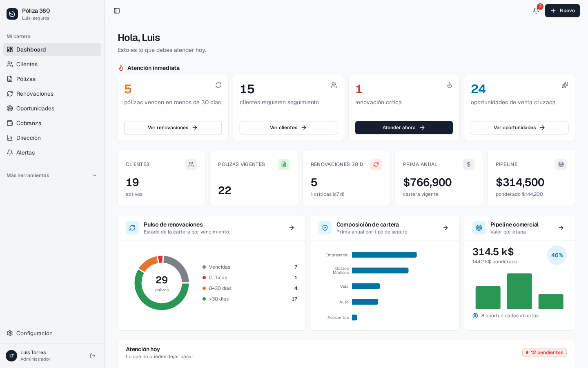Click the users icon in the seguimiento card
This screenshot has width=588, height=368.
334,85
